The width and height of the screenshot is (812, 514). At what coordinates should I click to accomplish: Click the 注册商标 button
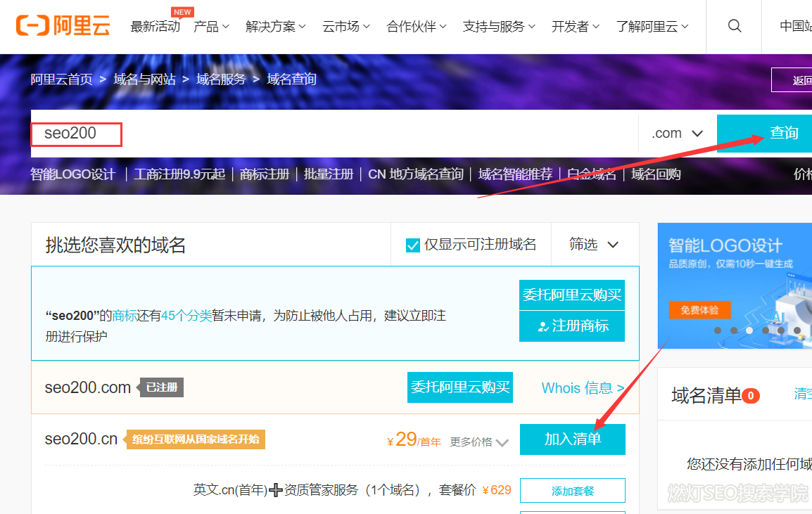click(x=572, y=326)
